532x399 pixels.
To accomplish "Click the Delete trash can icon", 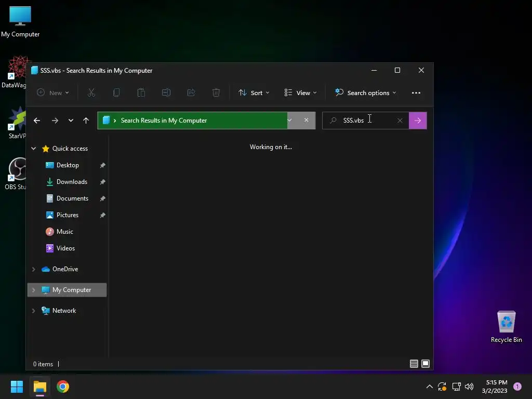I will (x=216, y=92).
